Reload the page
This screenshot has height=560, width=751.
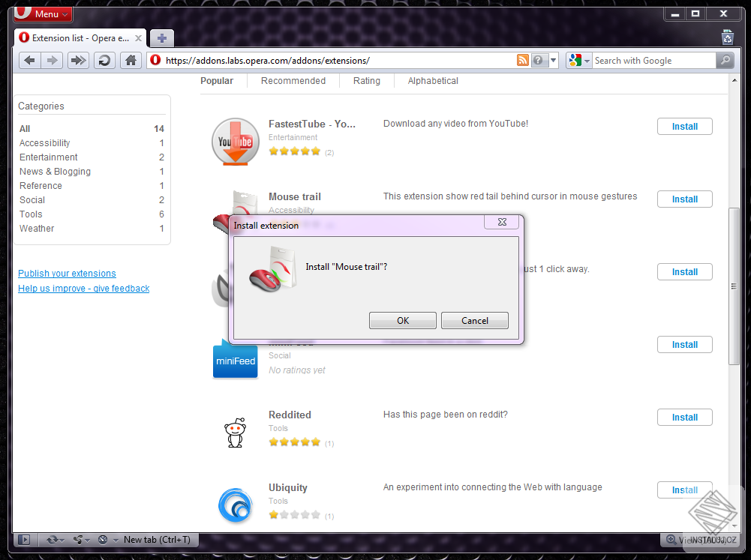[x=104, y=60]
